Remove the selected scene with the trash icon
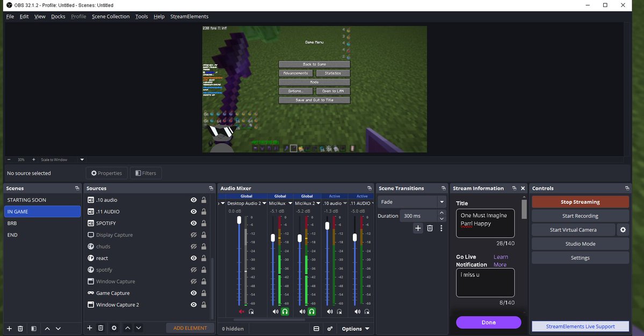The image size is (644, 336). click(20, 328)
